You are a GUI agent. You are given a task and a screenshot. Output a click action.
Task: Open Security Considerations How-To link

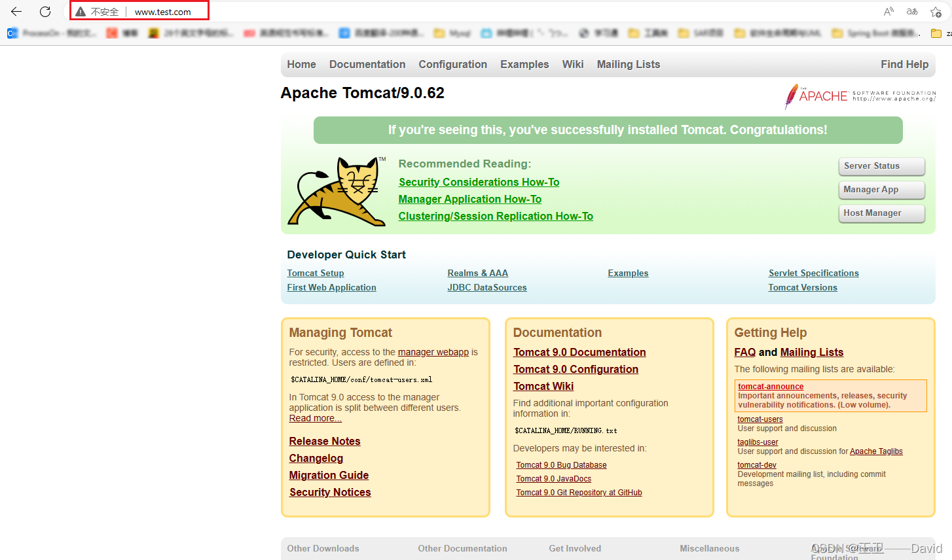point(479,182)
